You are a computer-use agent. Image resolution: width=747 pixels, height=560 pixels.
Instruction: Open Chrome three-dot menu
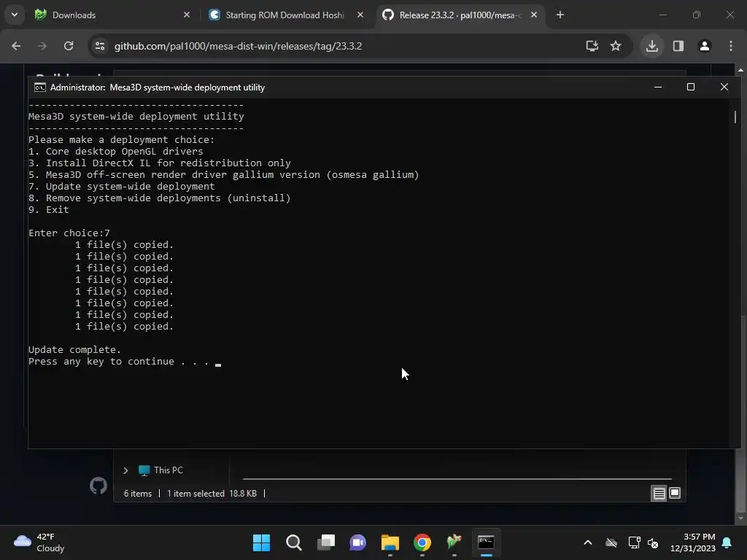pos(731,46)
